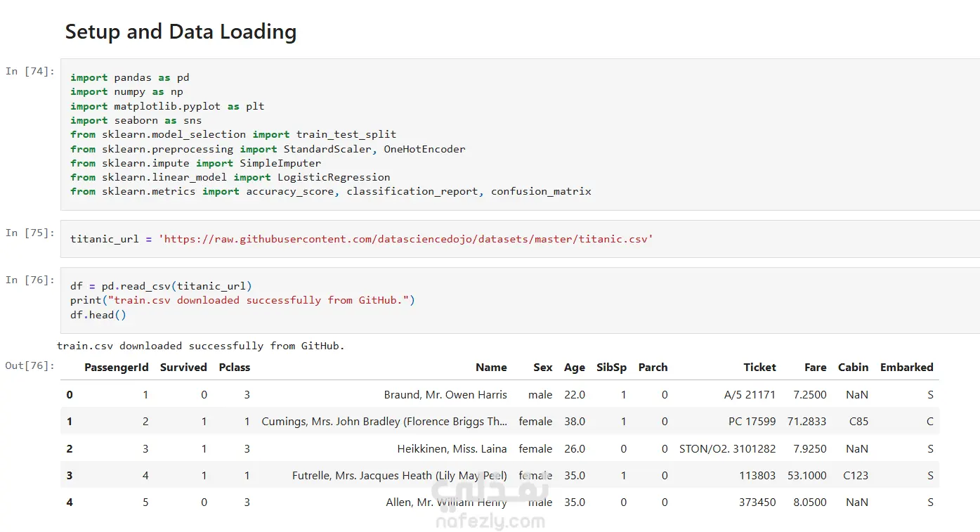The width and height of the screenshot is (980, 532).
Task: Click the Heikkinen, Miss. Laina name cell
Action: pos(452,448)
